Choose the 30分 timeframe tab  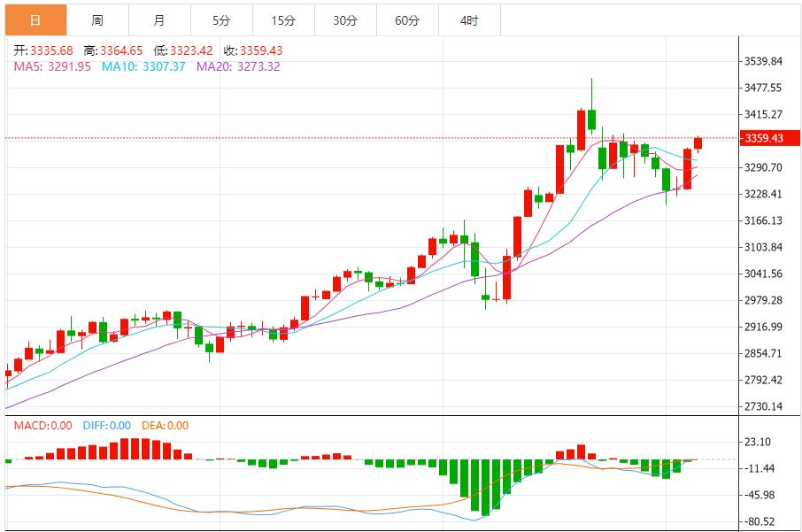(x=345, y=19)
